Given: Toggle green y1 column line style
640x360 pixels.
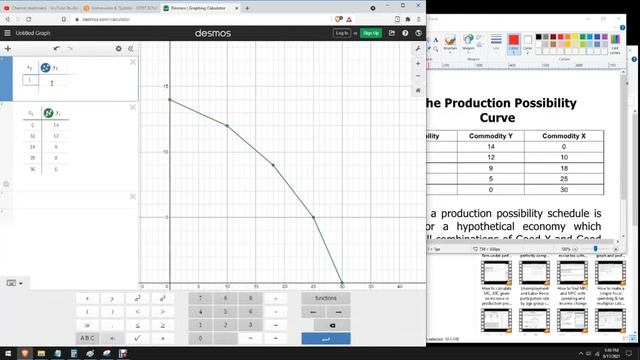Looking at the screenshot, I should tap(48, 113).
